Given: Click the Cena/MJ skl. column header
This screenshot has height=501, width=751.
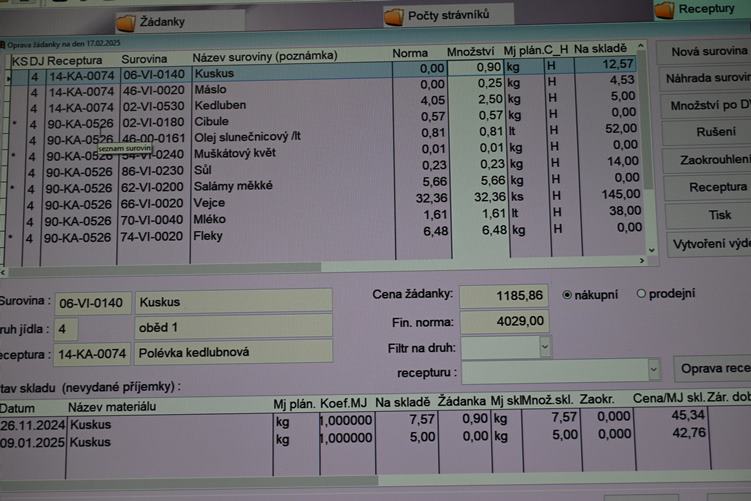Looking at the screenshot, I should (669, 398).
